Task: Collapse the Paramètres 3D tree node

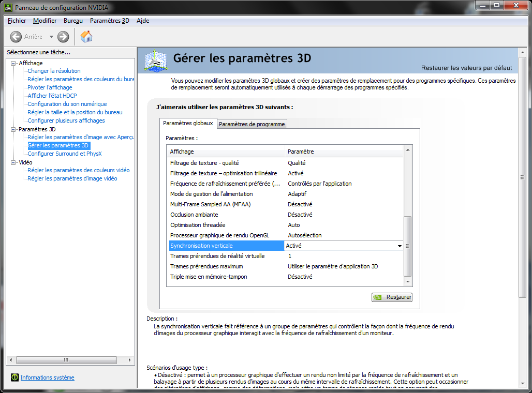Action: click(13, 129)
